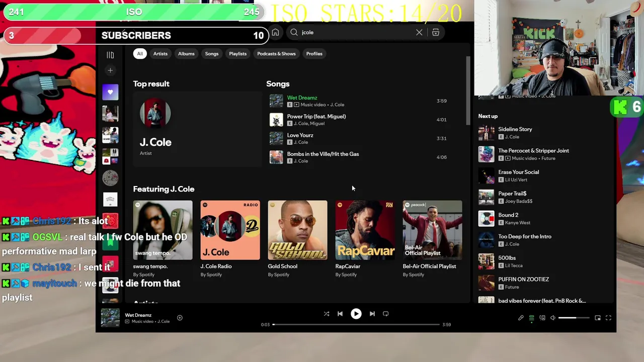Screen dimensions: 644x362
Task: Enter full screen mode icon
Action: (x=608, y=318)
